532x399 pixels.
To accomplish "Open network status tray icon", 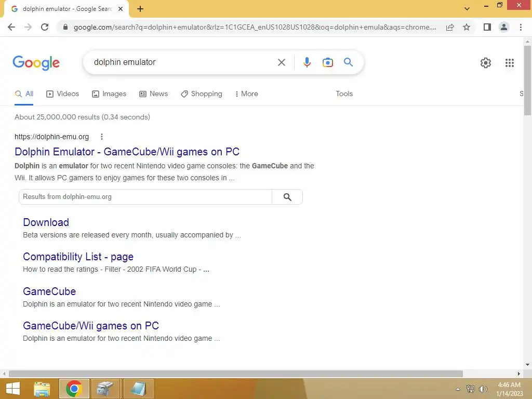I will click(471, 389).
